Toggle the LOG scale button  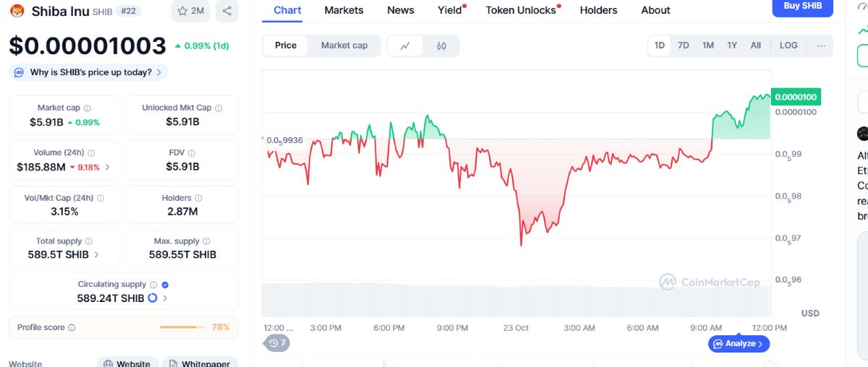pyautogui.click(x=788, y=45)
